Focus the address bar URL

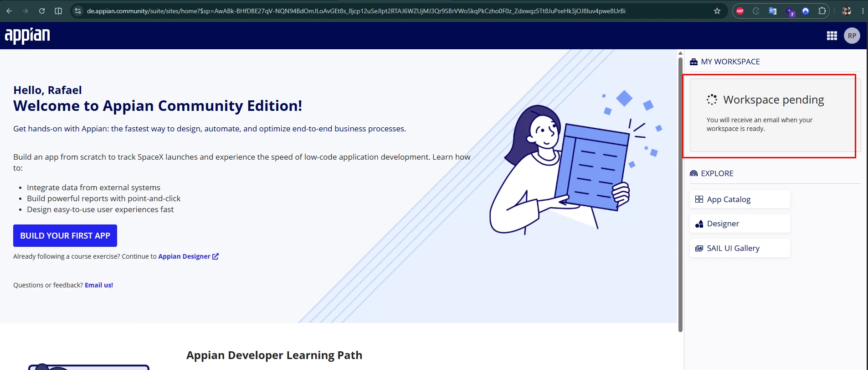[x=356, y=11]
